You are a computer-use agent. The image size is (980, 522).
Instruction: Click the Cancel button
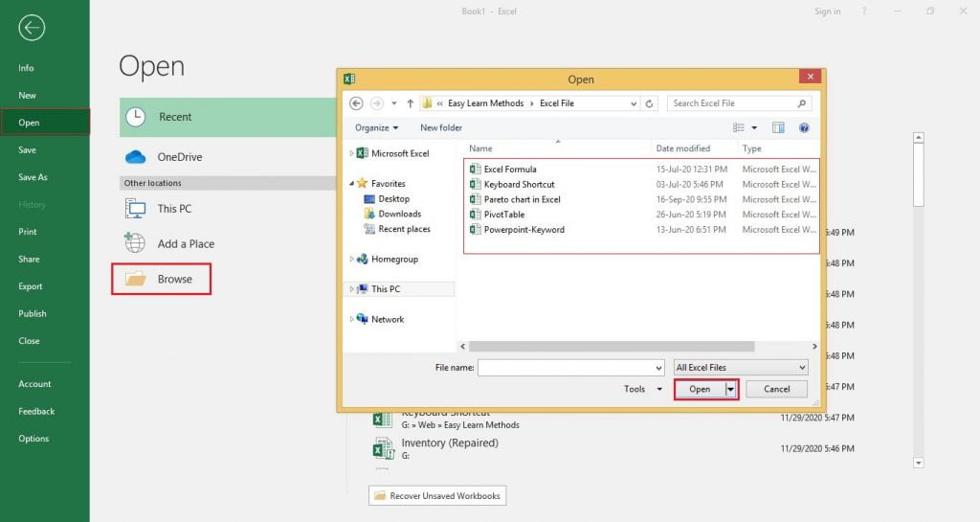point(777,389)
